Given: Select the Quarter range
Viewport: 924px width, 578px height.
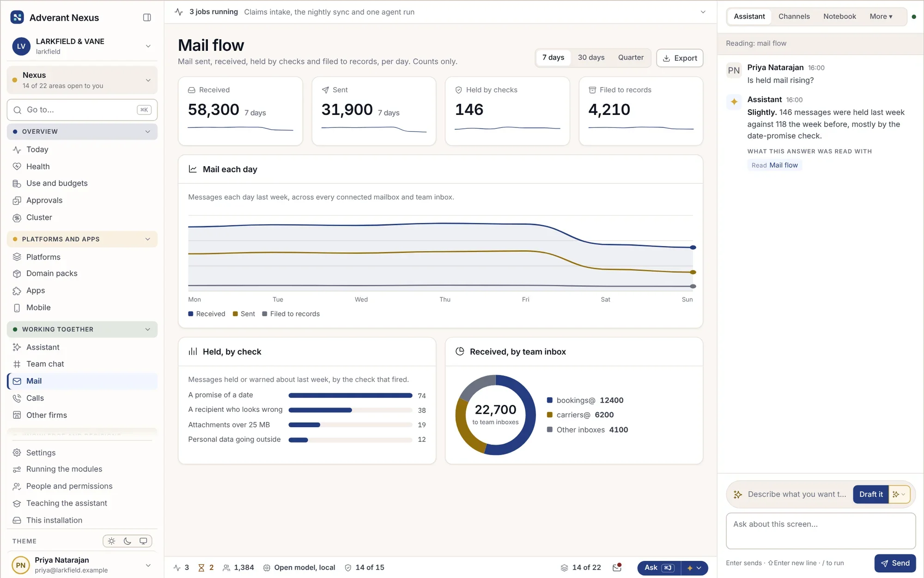Looking at the screenshot, I should tap(631, 58).
